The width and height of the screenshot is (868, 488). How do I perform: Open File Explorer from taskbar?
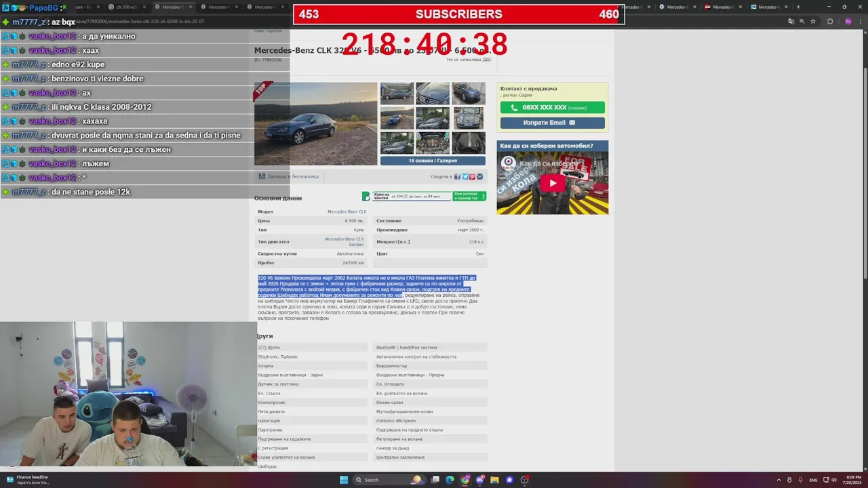tap(495, 480)
